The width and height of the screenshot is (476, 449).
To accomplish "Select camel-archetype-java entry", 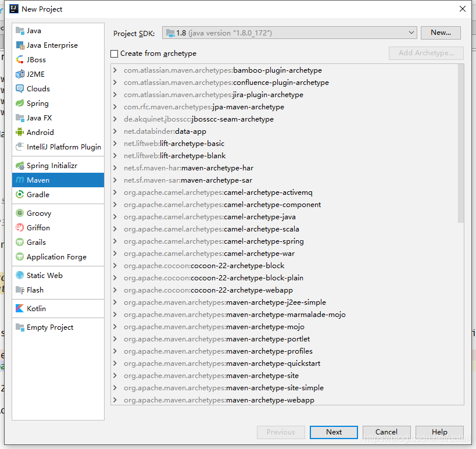I will click(284, 216).
